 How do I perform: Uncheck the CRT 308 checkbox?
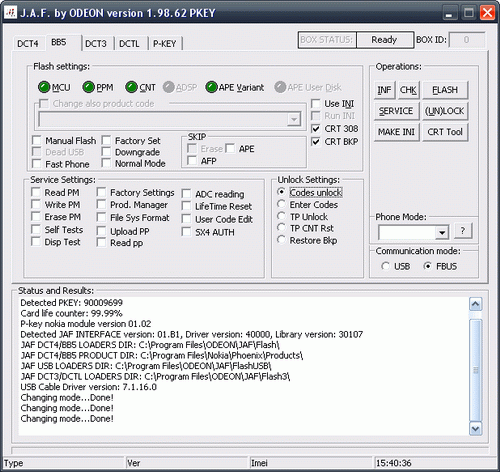[x=316, y=129]
